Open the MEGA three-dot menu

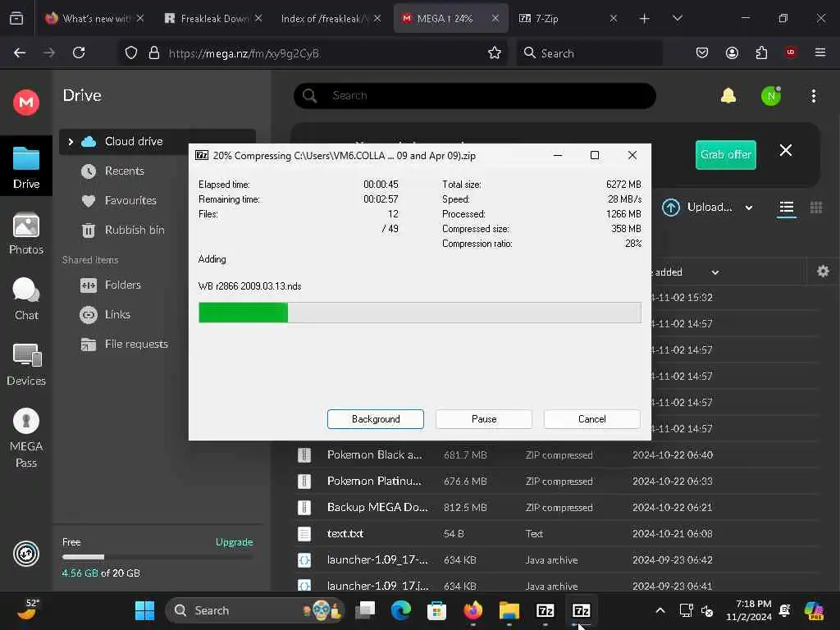pyautogui.click(x=814, y=96)
